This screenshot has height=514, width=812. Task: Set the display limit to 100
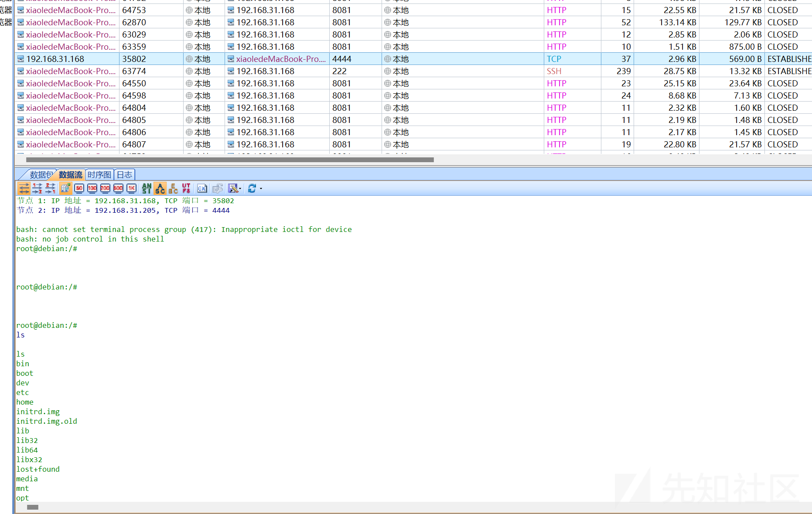92,188
